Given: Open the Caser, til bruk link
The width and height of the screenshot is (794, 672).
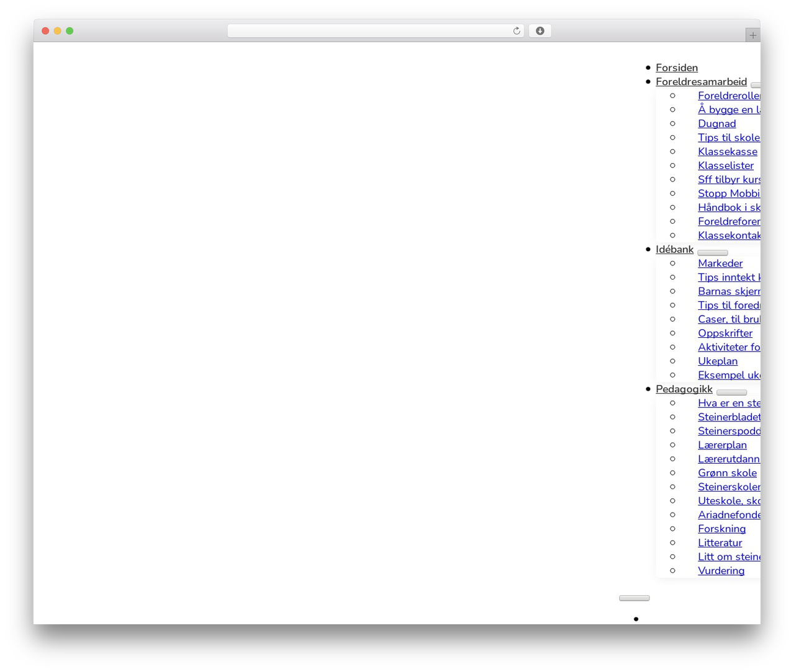Looking at the screenshot, I should pos(729,319).
